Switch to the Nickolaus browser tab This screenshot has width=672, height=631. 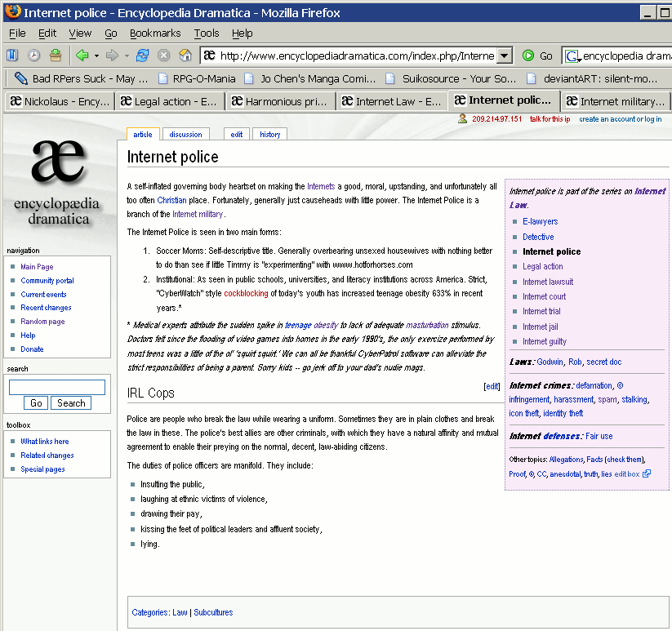click(x=60, y=101)
